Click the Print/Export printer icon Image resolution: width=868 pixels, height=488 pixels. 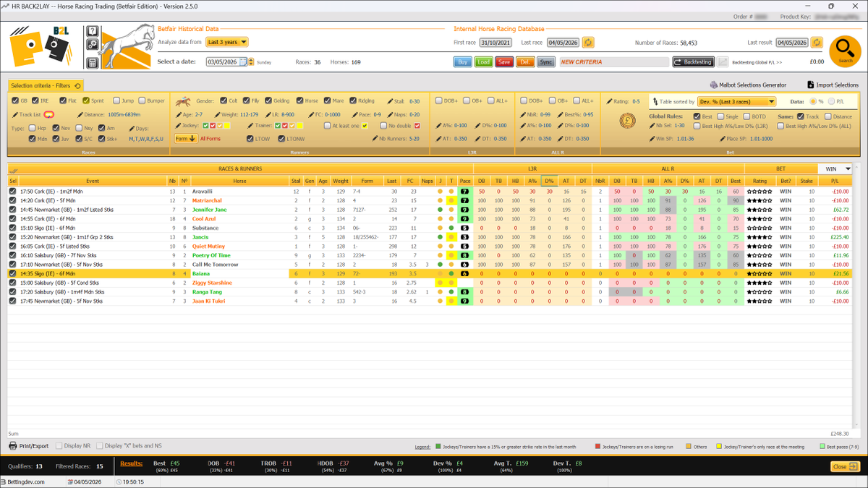click(x=13, y=446)
